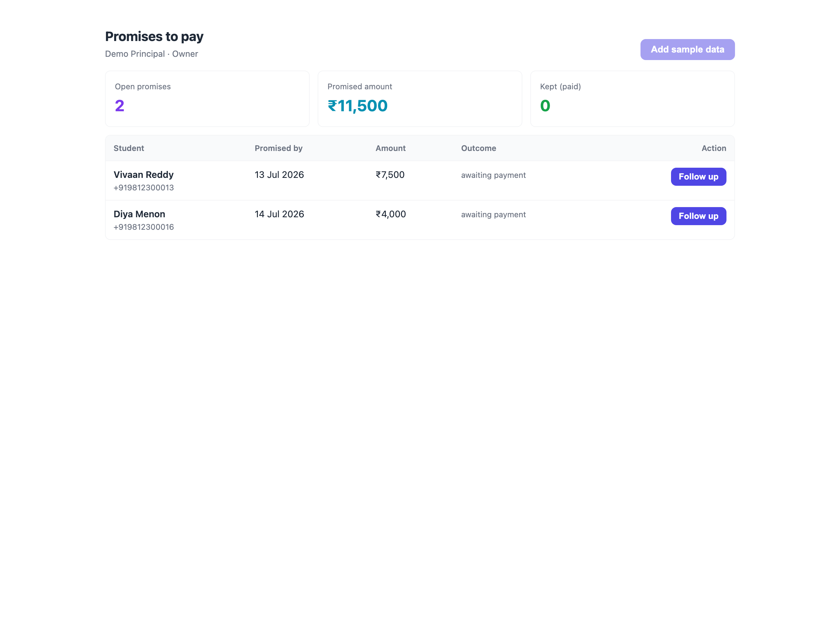Click the ₹7,500 amount cell
This screenshot has height=617, width=840.
390,174
